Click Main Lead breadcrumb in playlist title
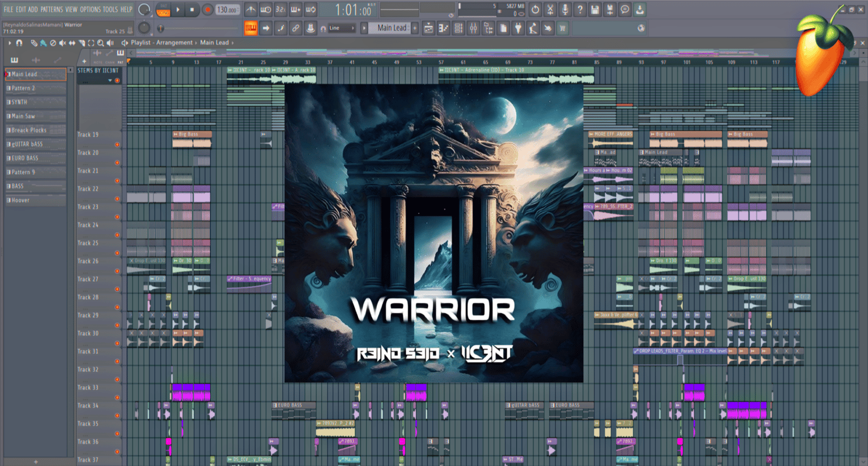 click(215, 43)
